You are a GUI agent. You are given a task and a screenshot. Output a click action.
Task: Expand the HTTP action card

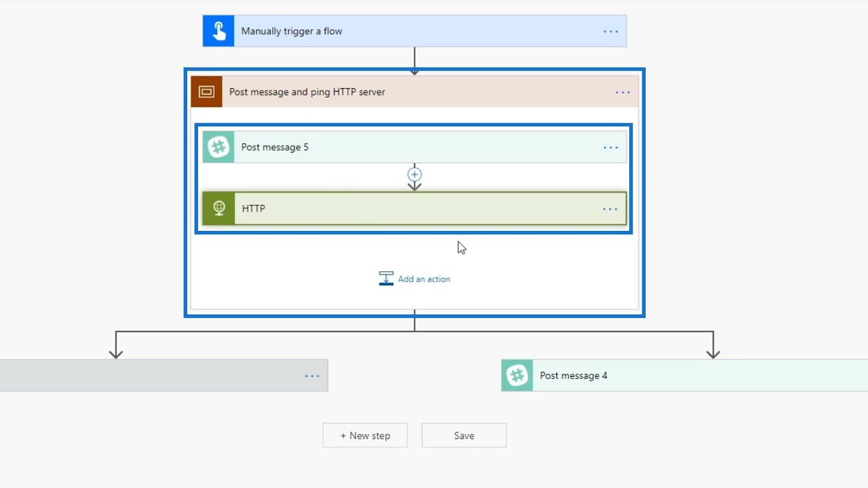point(414,208)
